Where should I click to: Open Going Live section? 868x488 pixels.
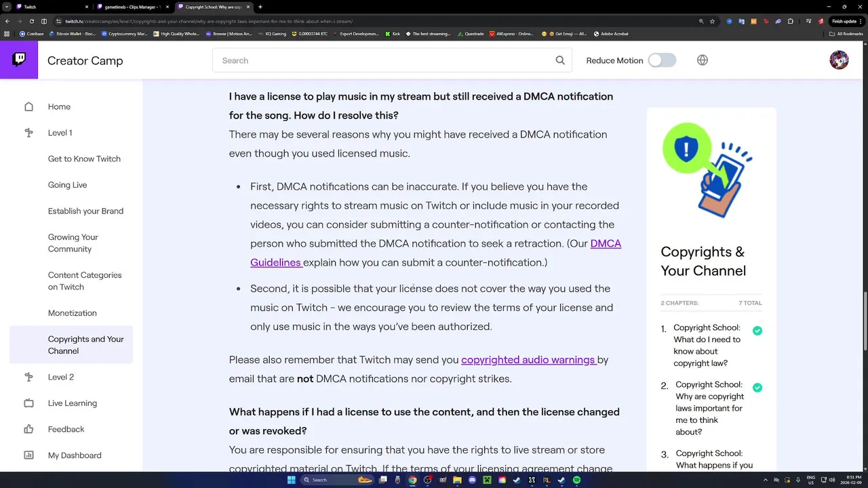(67, 185)
